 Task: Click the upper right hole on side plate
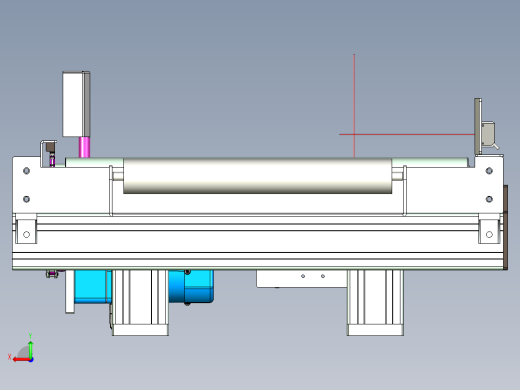pyautogui.click(x=489, y=171)
